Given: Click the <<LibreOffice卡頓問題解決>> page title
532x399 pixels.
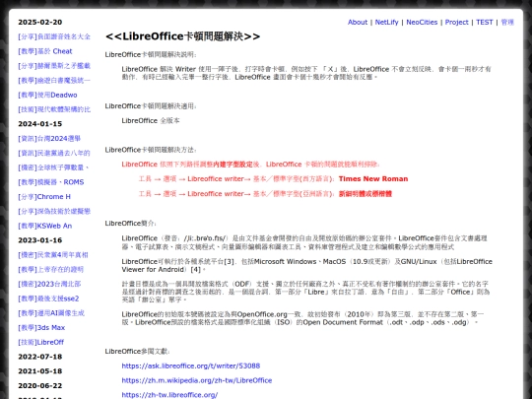Looking at the screenshot, I should 183,36.
